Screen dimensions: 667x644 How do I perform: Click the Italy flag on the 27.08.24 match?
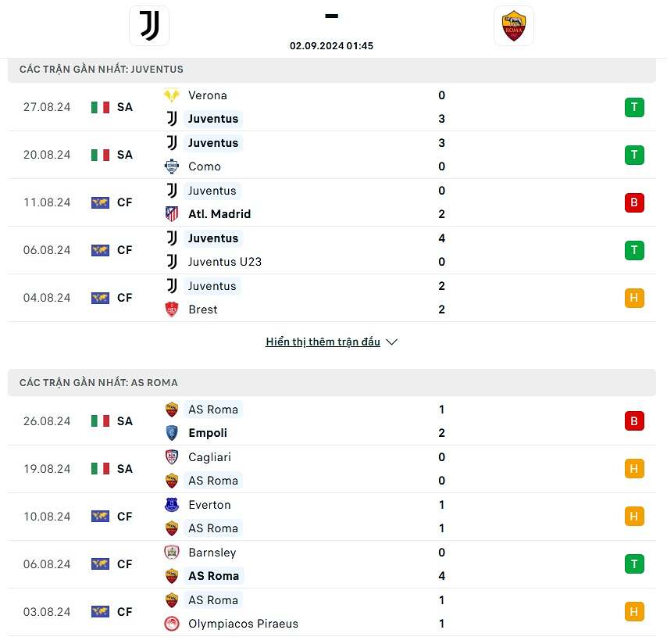(x=100, y=107)
